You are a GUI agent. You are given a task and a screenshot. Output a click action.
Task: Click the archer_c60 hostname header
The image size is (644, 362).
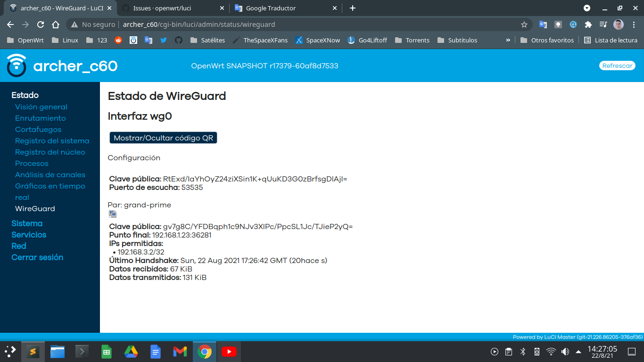coord(75,66)
